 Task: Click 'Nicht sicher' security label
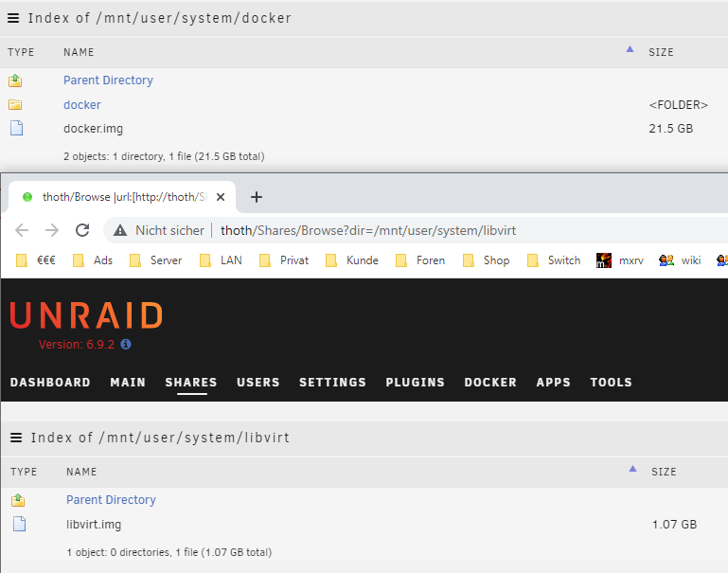click(x=169, y=231)
